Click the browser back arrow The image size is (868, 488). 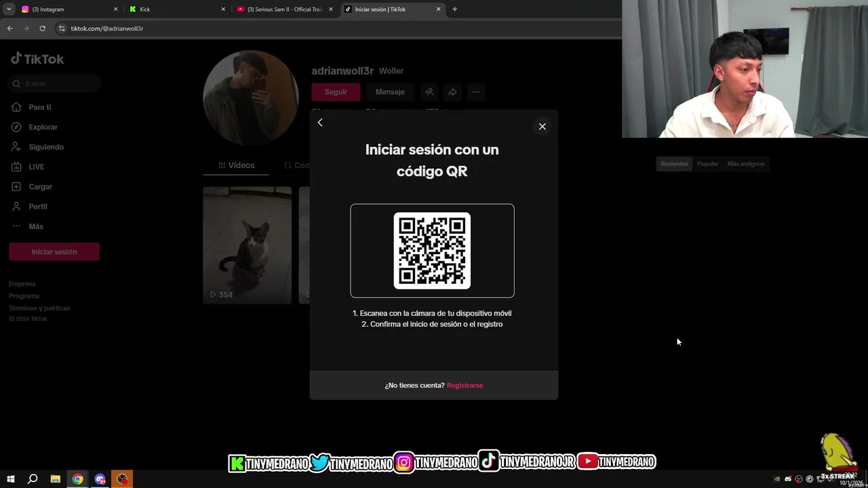click(x=9, y=28)
